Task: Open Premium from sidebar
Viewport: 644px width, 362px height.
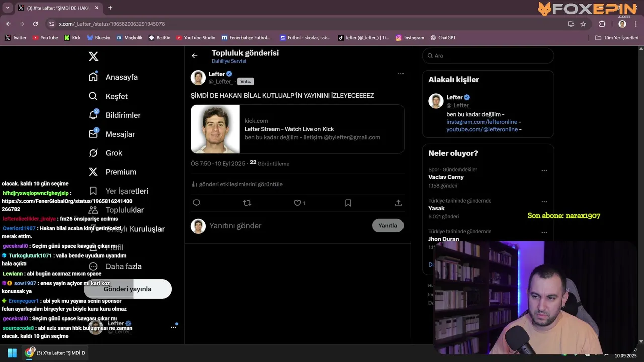Action: click(112, 172)
